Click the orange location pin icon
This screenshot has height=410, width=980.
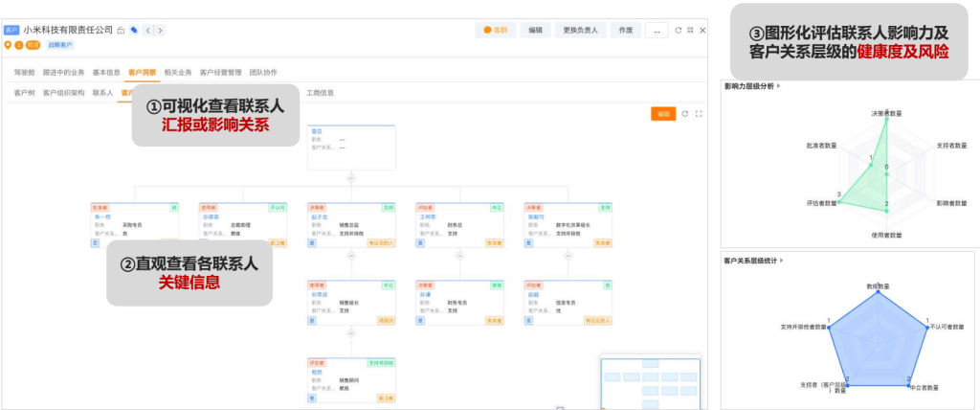point(8,45)
